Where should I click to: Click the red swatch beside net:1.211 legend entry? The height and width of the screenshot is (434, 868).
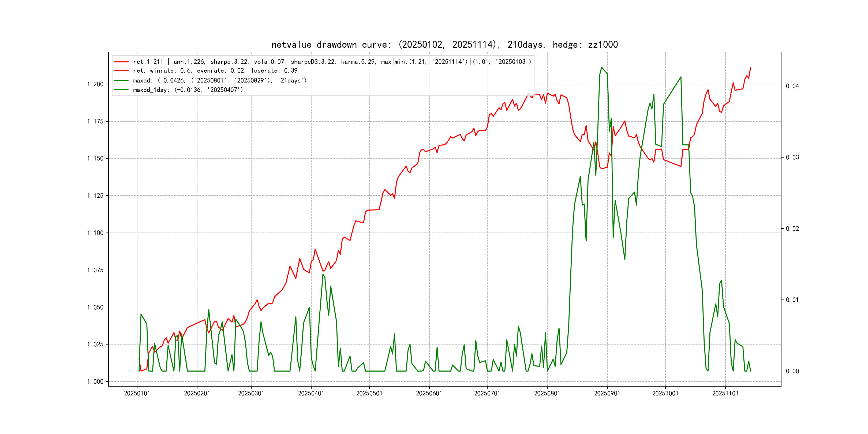pyautogui.click(x=121, y=62)
